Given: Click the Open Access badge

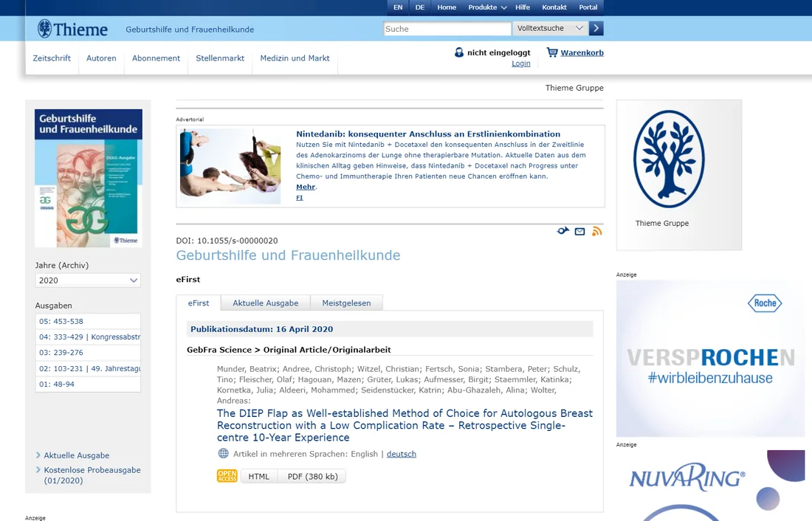Looking at the screenshot, I should pos(227,476).
